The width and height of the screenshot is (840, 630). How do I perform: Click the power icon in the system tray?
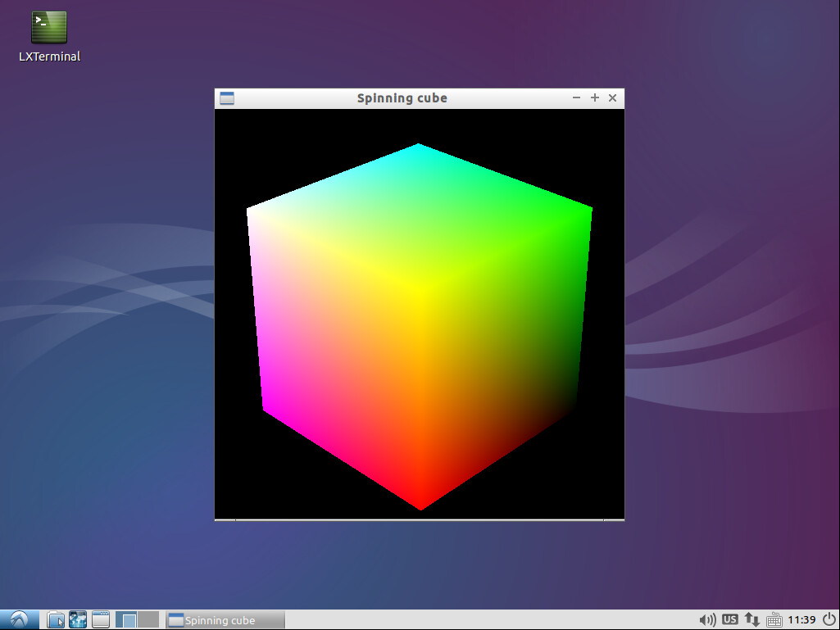(x=827, y=619)
